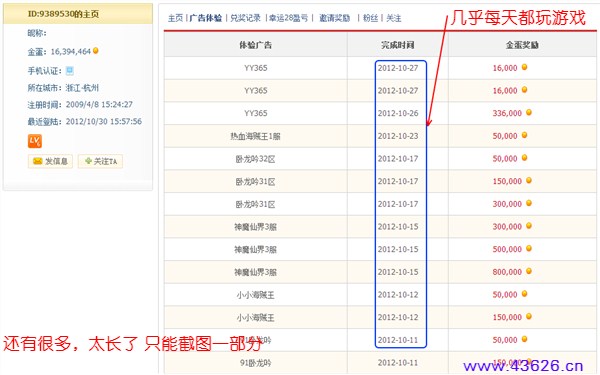600x375 pixels.
Task: Open the 粉丝 tab
Action: (x=370, y=18)
